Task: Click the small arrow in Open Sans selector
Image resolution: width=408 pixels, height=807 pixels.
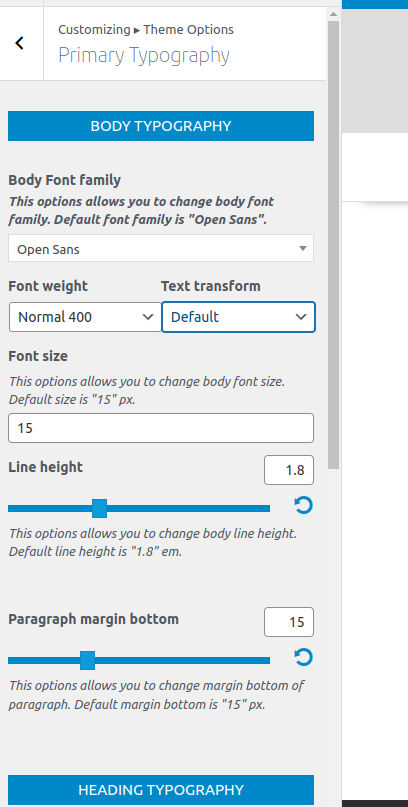Action: [303, 249]
